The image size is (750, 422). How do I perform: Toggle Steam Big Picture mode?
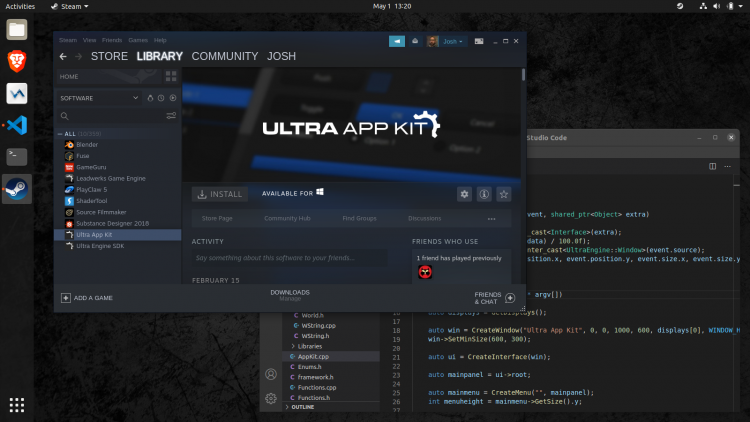coord(480,42)
